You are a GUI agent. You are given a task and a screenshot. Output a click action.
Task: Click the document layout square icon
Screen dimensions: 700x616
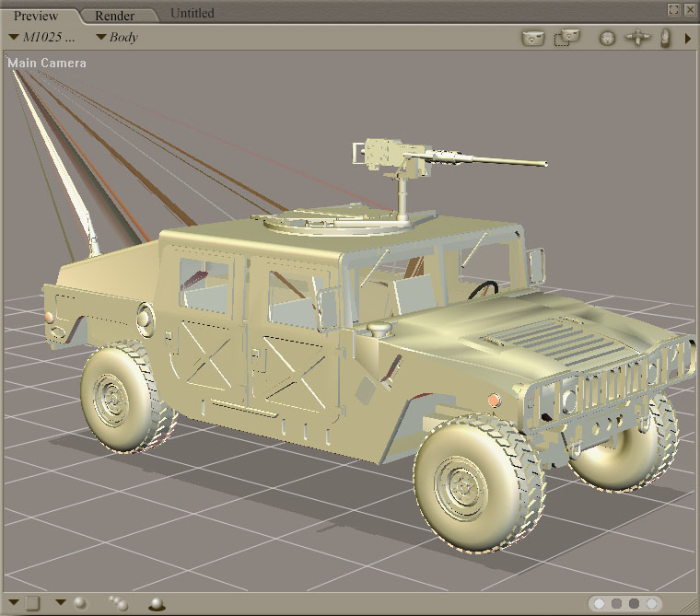pyautogui.click(x=32, y=603)
